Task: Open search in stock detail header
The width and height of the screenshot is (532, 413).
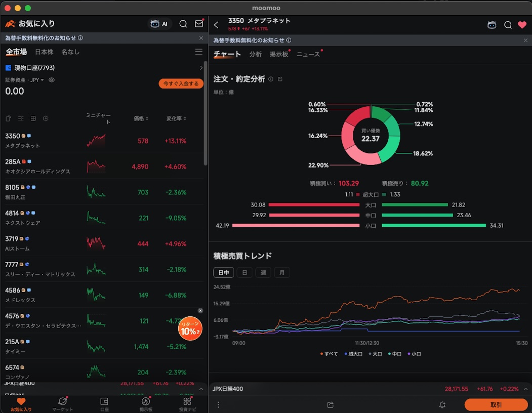Action: pos(508,25)
